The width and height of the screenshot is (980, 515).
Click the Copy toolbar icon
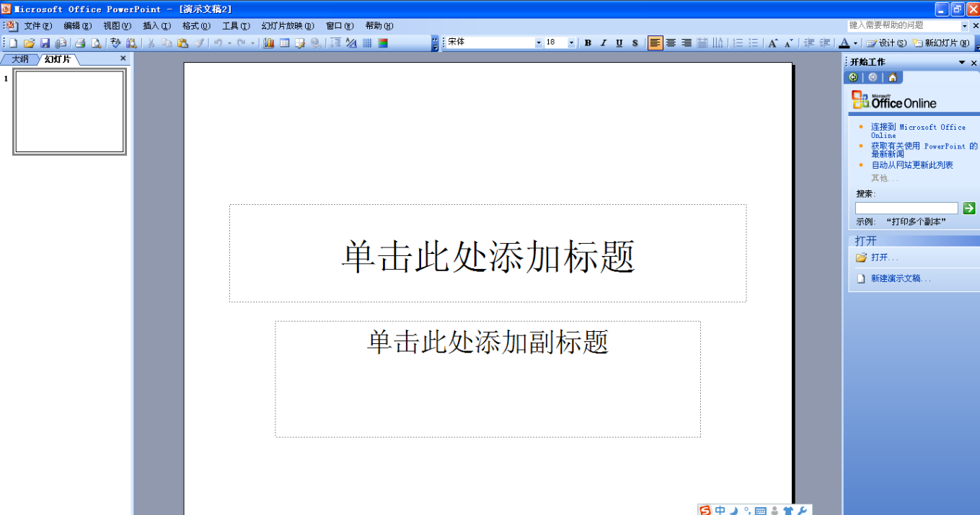pos(167,43)
